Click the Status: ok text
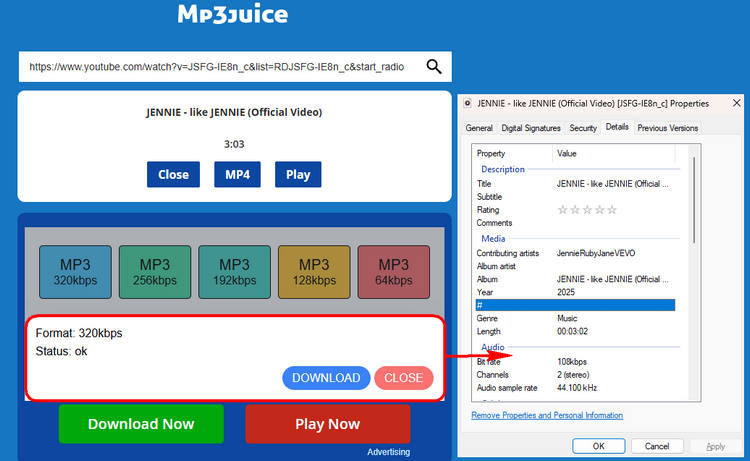 pyautogui.click(x=61, y=351)
